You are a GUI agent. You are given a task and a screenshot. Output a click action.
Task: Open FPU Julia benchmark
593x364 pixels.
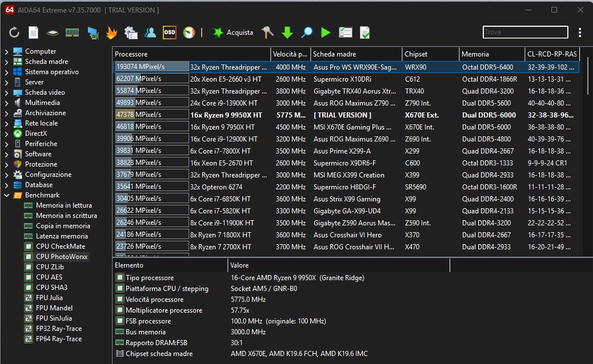click(x=49, y=298)
